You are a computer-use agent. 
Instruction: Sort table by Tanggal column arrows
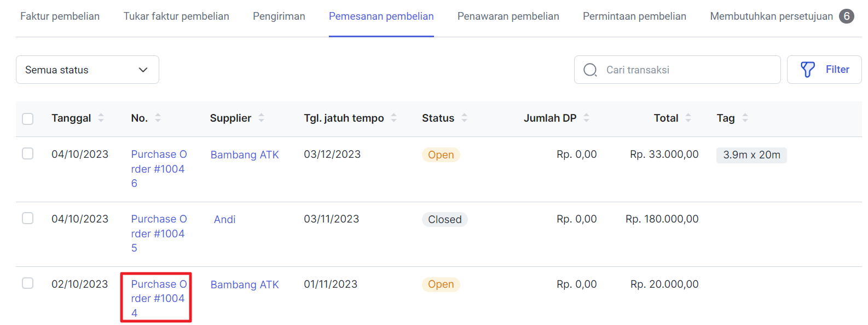point(101,118)
